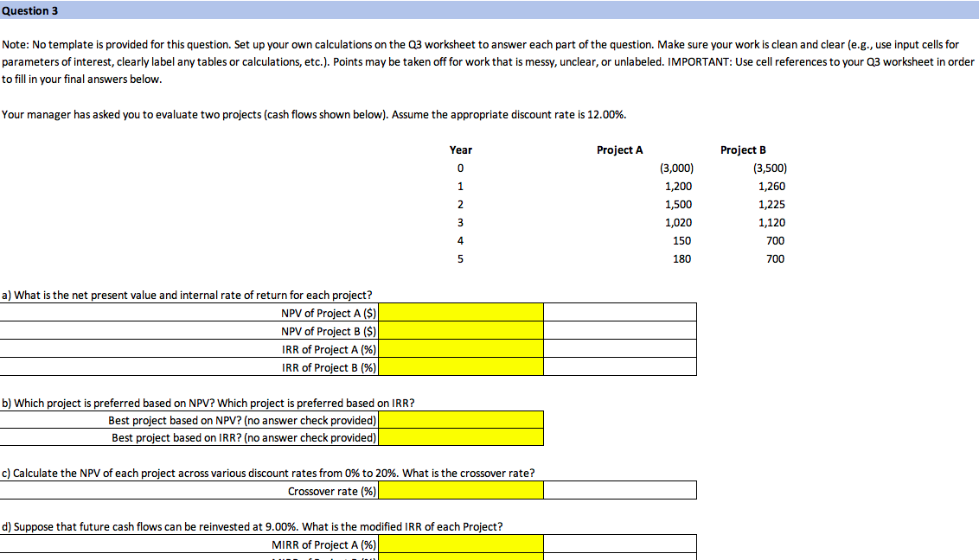Image resolution: width=979 pixels, height=560 pixels.
Task: Click the Year 3 cell
Action: [x=460, y=222]
